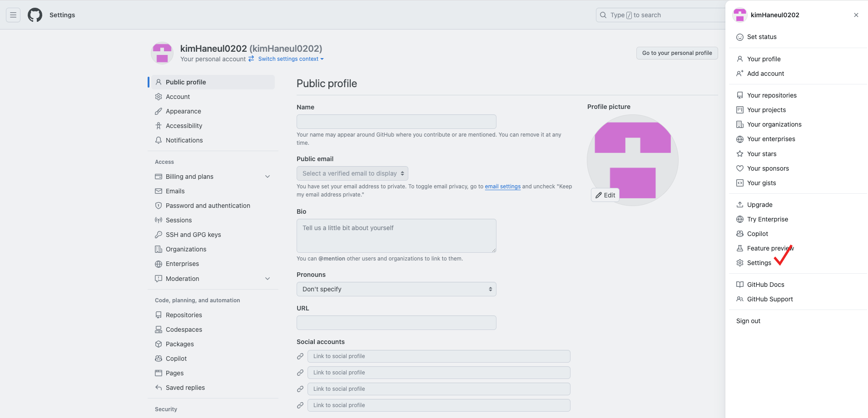
Task: Open Your enterprises from user menu
Action: (x=798, y=139)
